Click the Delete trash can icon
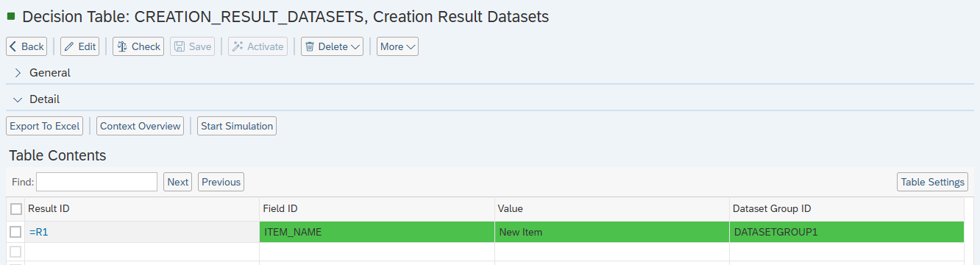The height and width of the screenshot is (265, 980). click(x=310, y=46)
